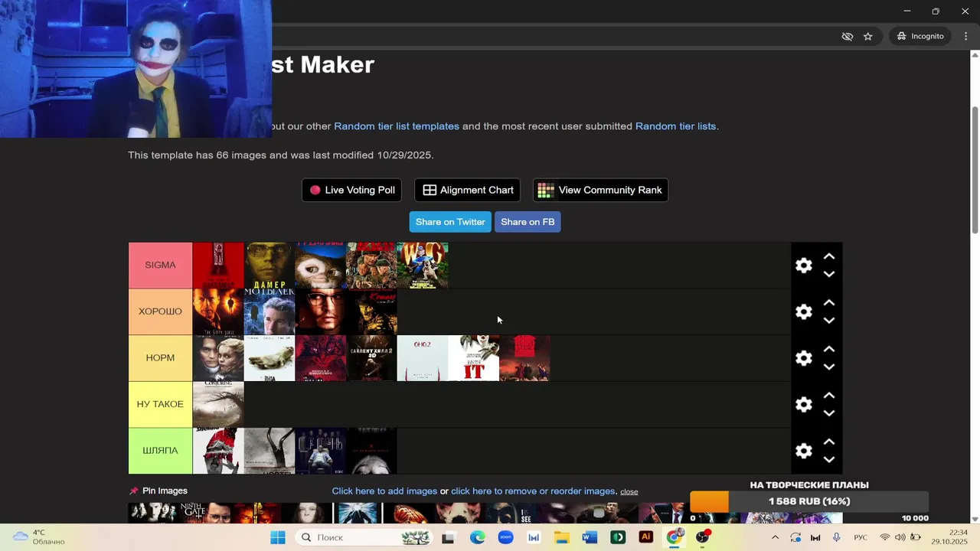Move ШЛЯПА row down with arrow
Screen dimensions: 980x551
click(829, 460)
